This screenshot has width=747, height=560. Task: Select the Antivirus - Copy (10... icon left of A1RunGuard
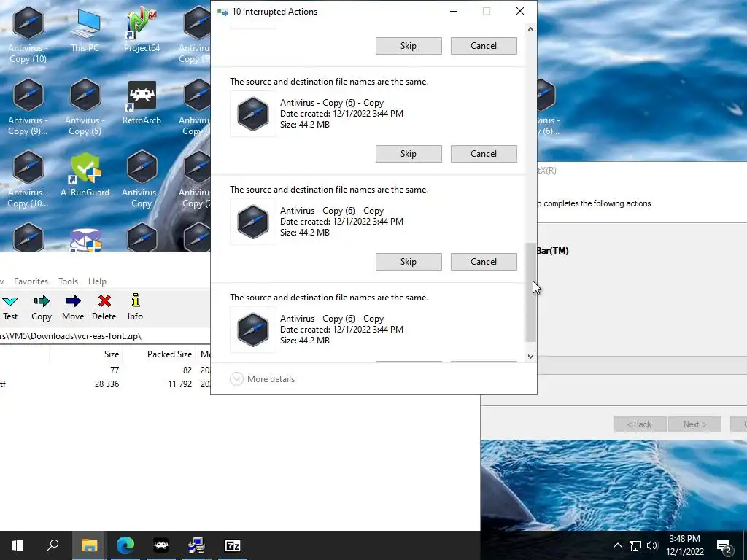[28, 180]
